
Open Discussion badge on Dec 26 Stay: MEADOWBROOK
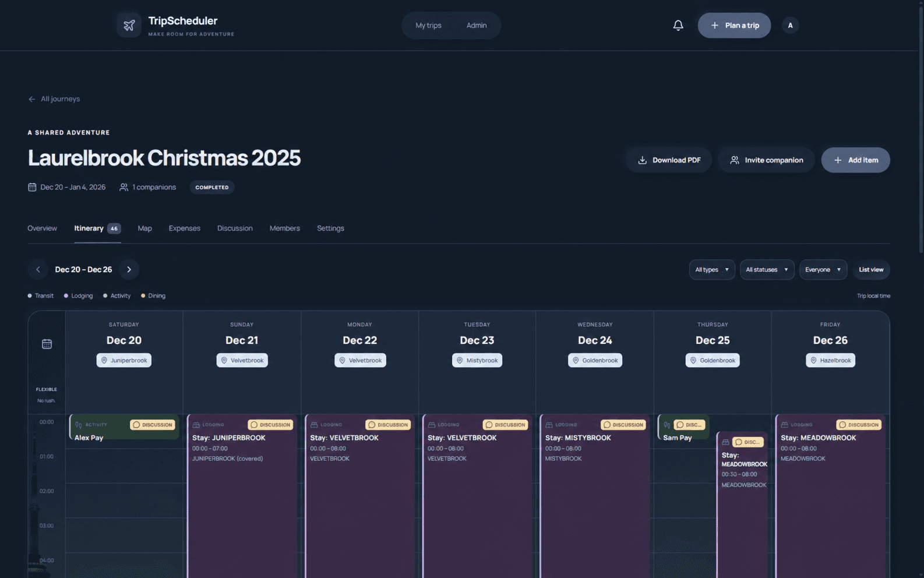859,425
